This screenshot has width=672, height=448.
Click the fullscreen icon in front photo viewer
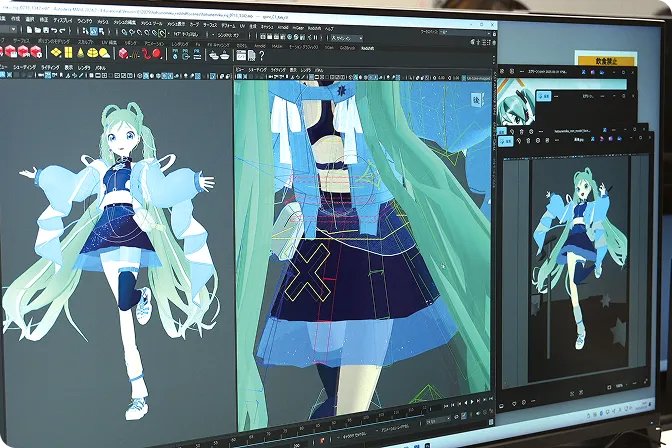tap(646, 381)
